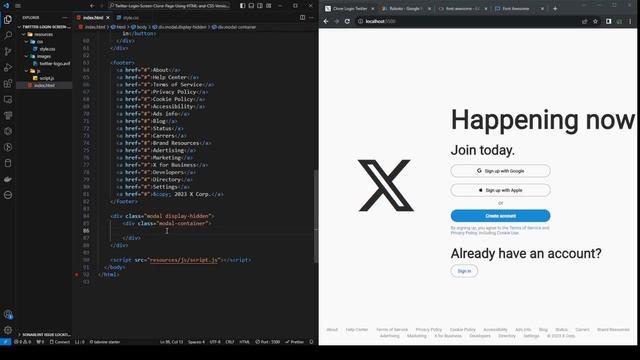Viewport: 640px width, 360px height.
Task: Split the editor to the right
Action: coord(302,18)
